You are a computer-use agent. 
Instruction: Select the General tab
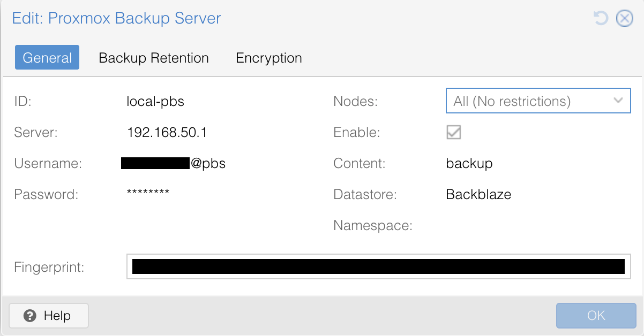tap(47, 58)
